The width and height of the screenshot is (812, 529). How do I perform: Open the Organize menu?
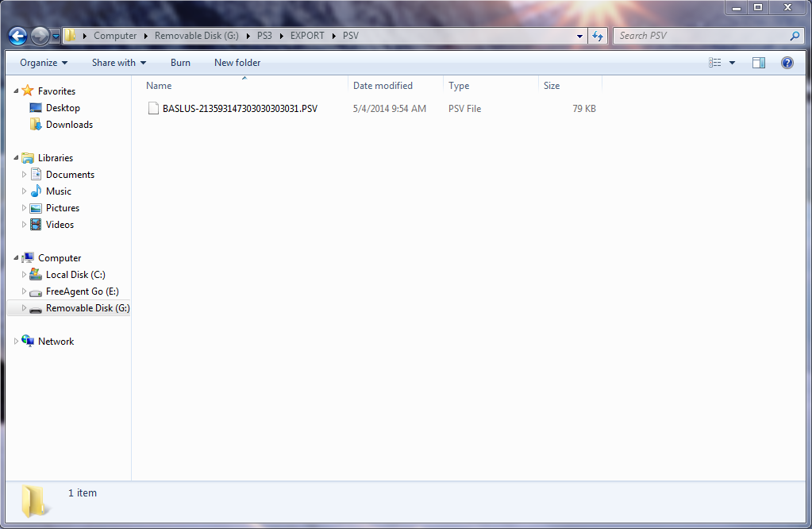pyautogui.click(x=44, y=63)
